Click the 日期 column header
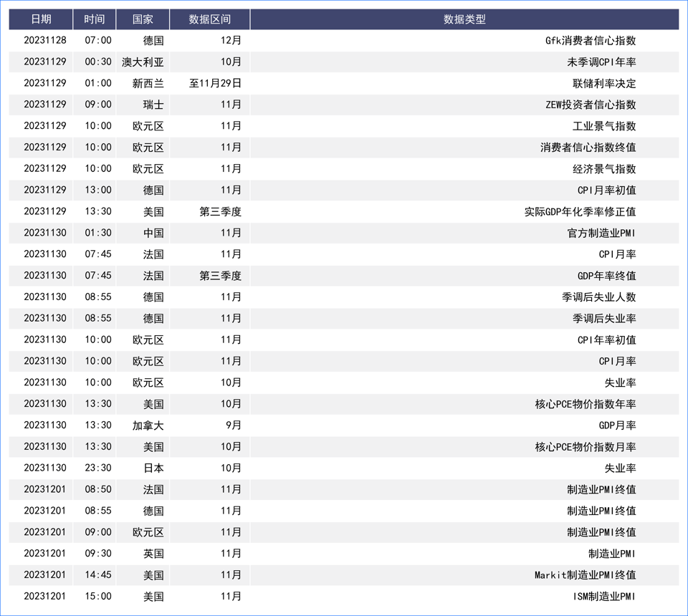 41,19
